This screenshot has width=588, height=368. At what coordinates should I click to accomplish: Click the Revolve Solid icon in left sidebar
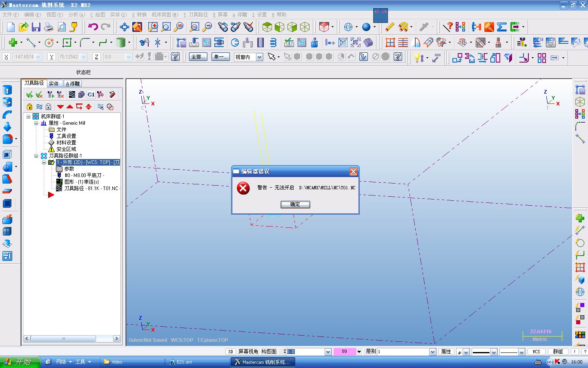coord(7,102)
